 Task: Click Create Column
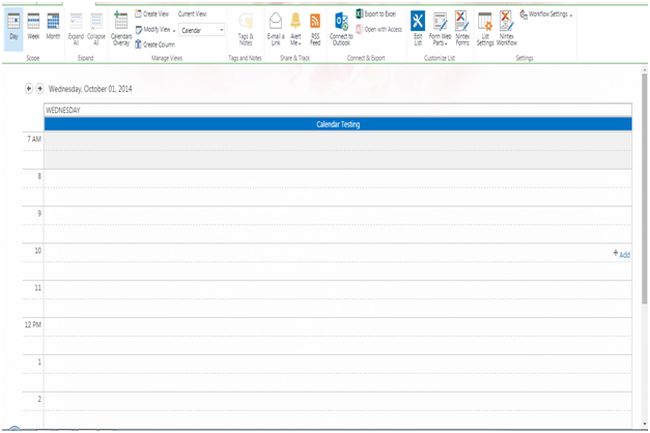pyautogui.click(x=155, y=44)
